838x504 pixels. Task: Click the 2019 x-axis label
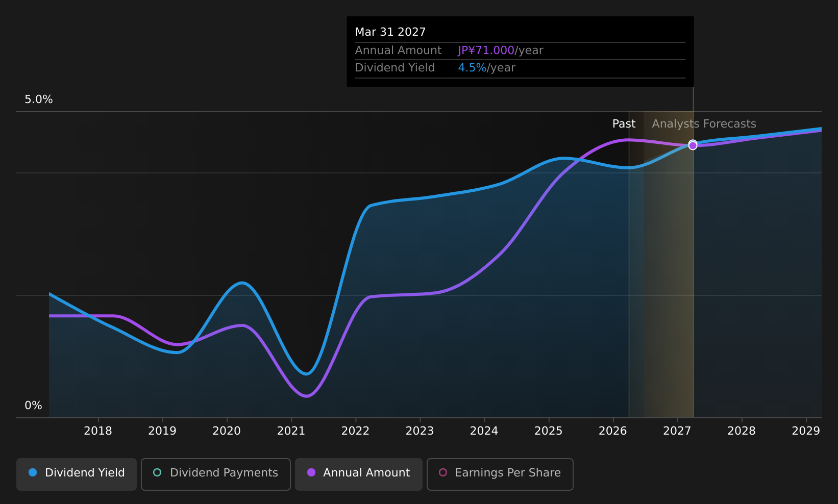162,431
